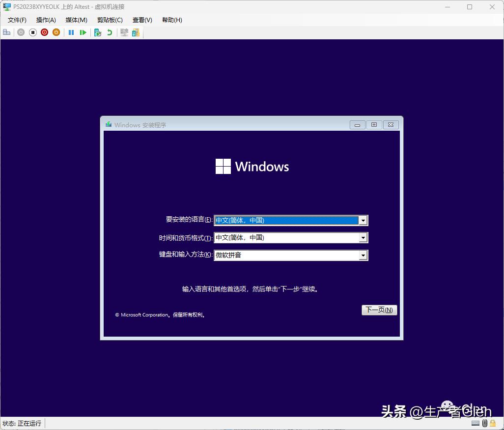This screenshot has height=430, width=504.
Task: Click the 状态: 正在运行 status text
Action: (22, 424)
